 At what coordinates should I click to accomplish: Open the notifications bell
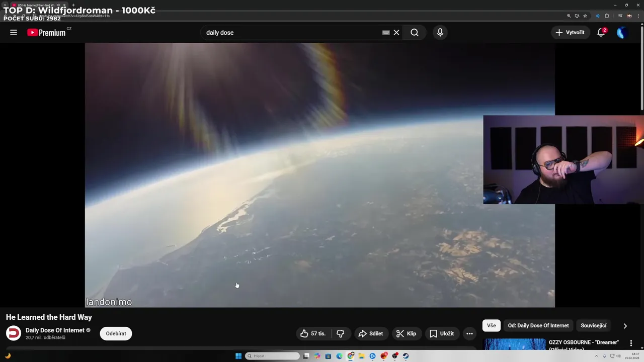[601, 33]
